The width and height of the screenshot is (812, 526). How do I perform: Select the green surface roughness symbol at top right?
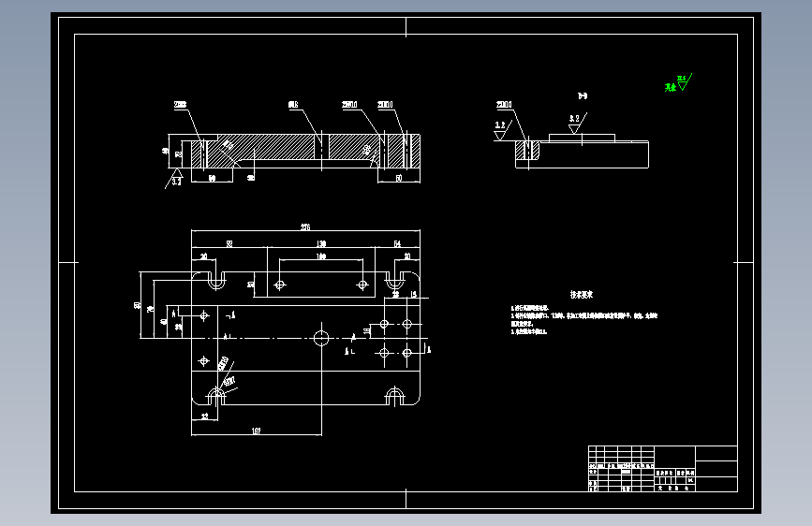678,83
